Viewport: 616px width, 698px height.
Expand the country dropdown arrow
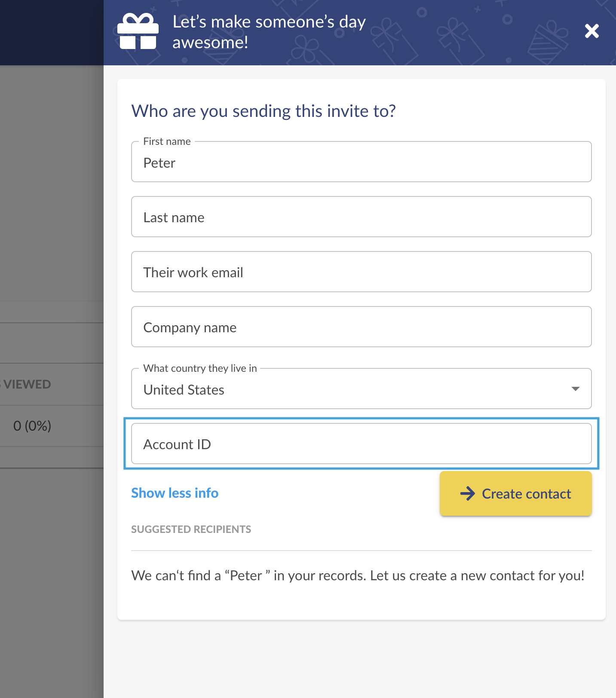click(576, 389)
